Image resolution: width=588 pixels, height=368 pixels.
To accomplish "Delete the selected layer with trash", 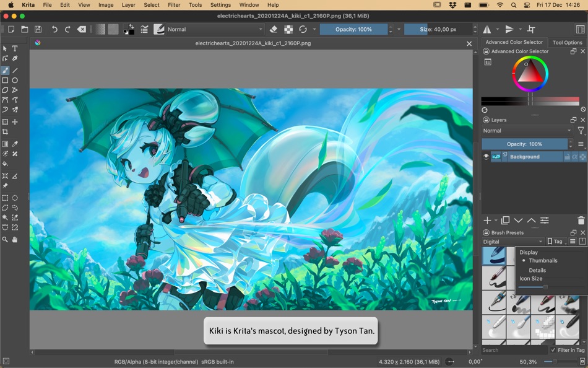I will pos(581,221).
